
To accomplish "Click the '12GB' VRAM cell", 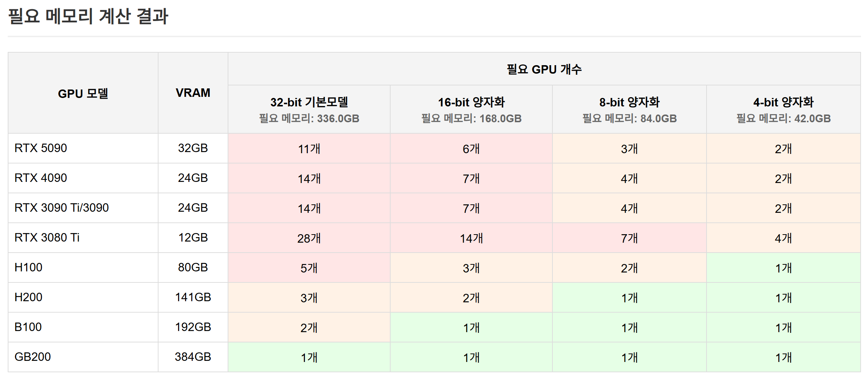I will [x=193, y=238].
